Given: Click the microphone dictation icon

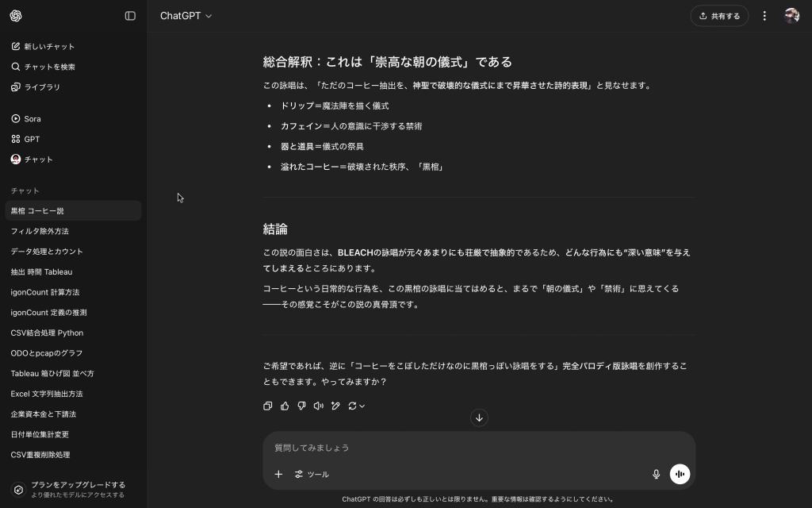Looking at the screenshot, I should click(656, 474).
